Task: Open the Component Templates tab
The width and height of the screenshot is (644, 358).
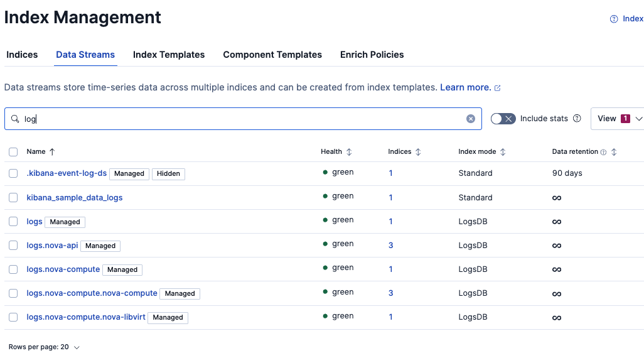Action: click(272, 55)
